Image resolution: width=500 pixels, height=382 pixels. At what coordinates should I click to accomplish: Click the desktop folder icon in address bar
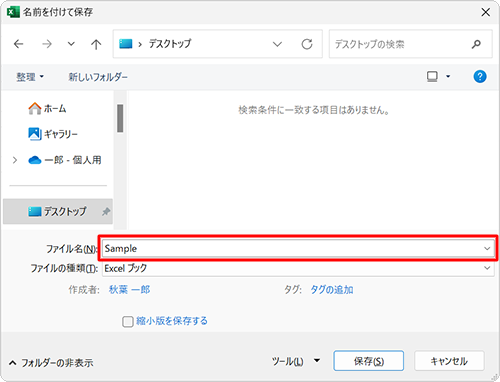pos(126,44)
